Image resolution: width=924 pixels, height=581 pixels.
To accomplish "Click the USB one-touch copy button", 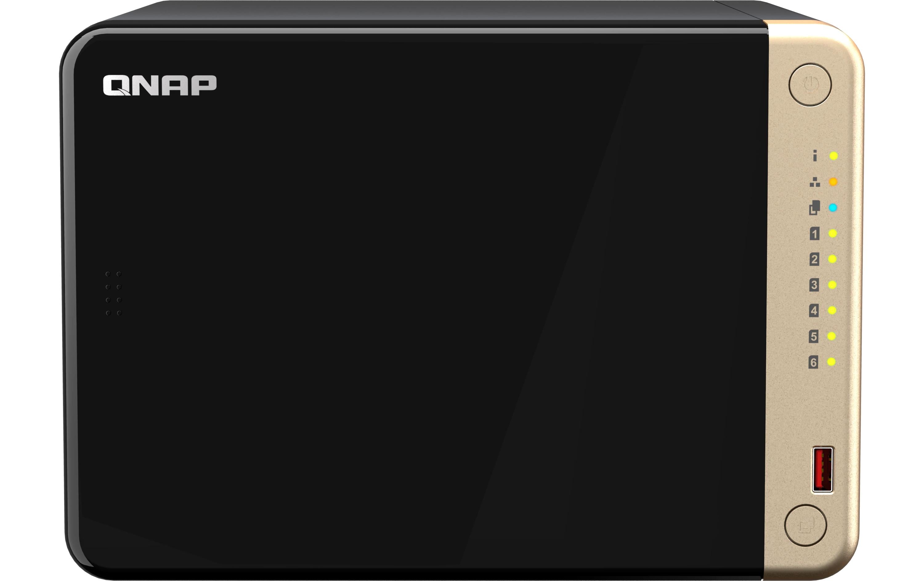I will coord(805,525).
